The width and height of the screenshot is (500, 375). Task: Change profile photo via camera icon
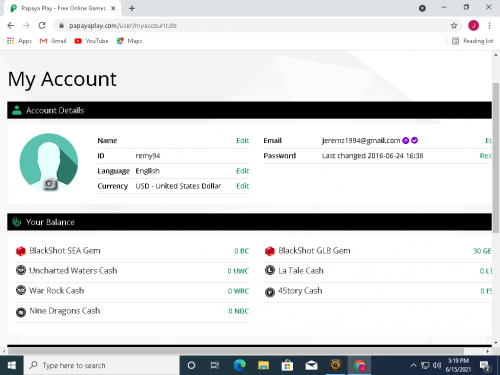(x=50, y=184)
